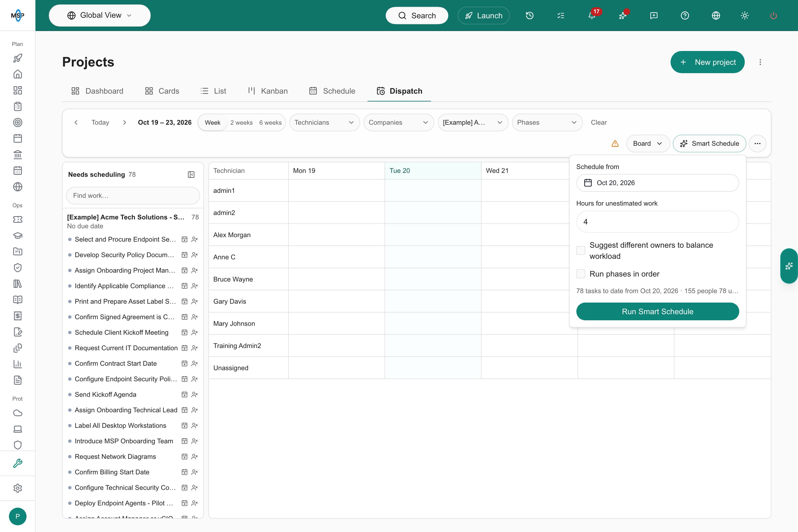Open the floating AI assistant side tab
The height and width of the screenshot is (532, 798).
(x=789, y=266)
